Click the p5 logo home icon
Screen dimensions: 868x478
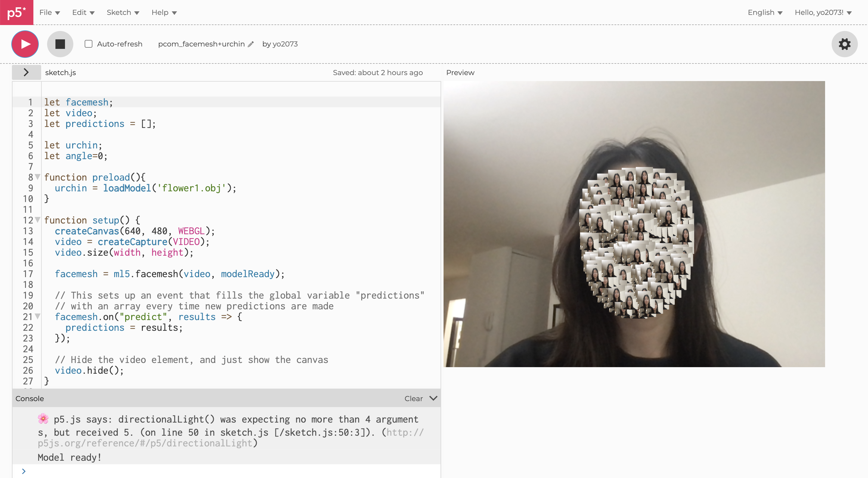pyautogui.click(x=16, y=13)
